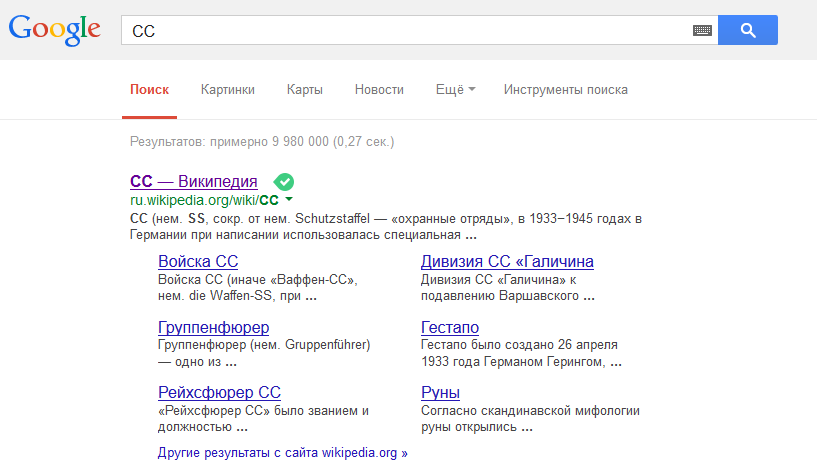Screen dimensions: 817x467
Task: Expand the Ещё dropdown menu
Action: [455, 90]
